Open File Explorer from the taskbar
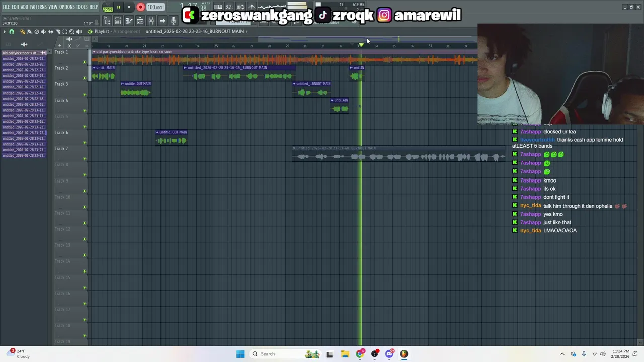Viewport: 644px width, 362px height. tap(345, 354)
